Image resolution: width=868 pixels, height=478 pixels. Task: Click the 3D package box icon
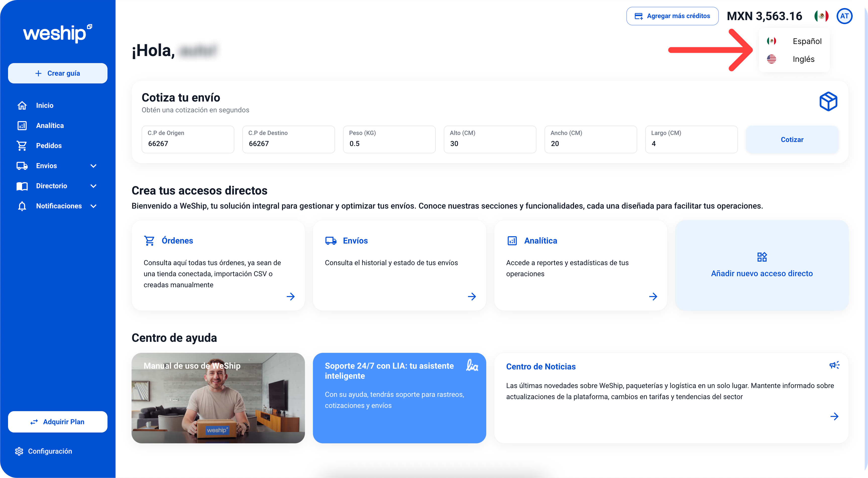click(828, 101)
